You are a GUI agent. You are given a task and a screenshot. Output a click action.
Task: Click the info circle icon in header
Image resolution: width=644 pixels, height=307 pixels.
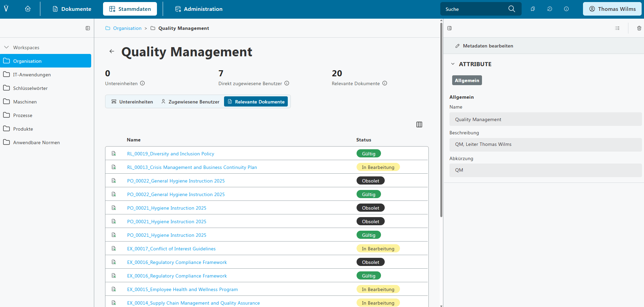pos(566,9)
